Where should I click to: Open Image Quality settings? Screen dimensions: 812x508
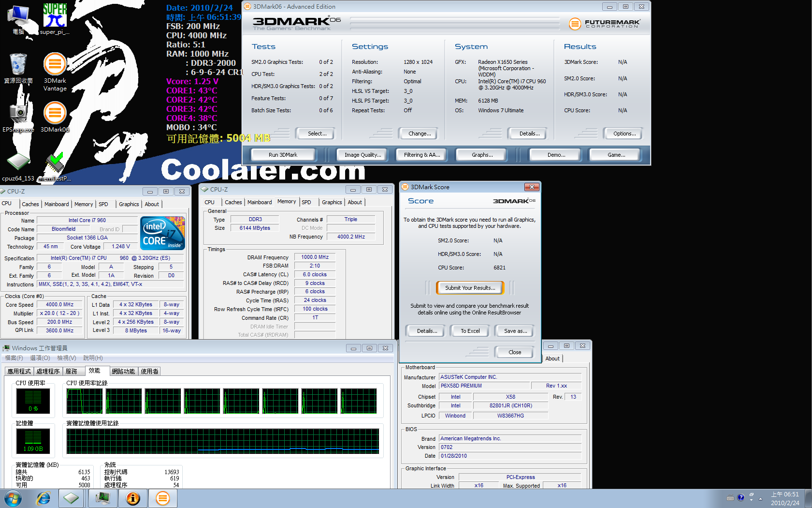[362, 155]
